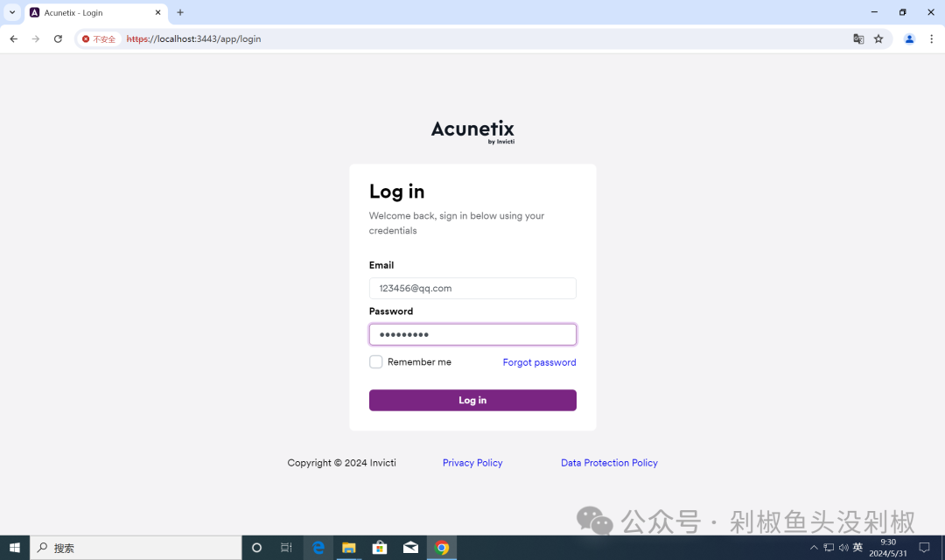Open the Mail app from taskbar
Viewport: 945px width, 560px height.
410,548
